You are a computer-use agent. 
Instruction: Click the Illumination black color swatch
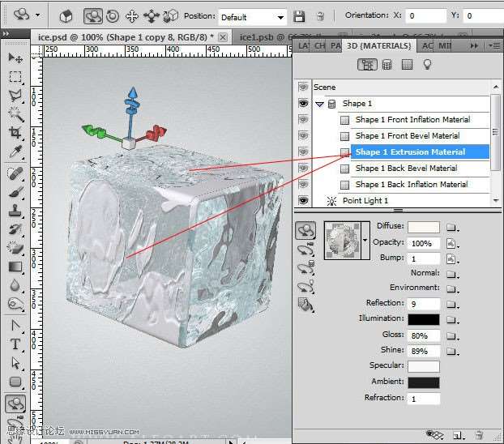coord(424,319)
